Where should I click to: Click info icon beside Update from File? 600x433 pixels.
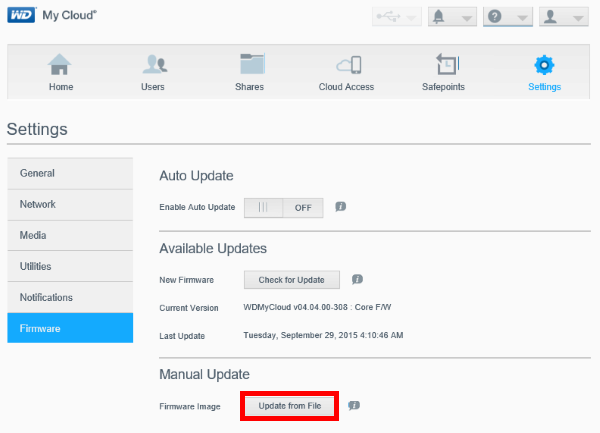click(353, 406)
